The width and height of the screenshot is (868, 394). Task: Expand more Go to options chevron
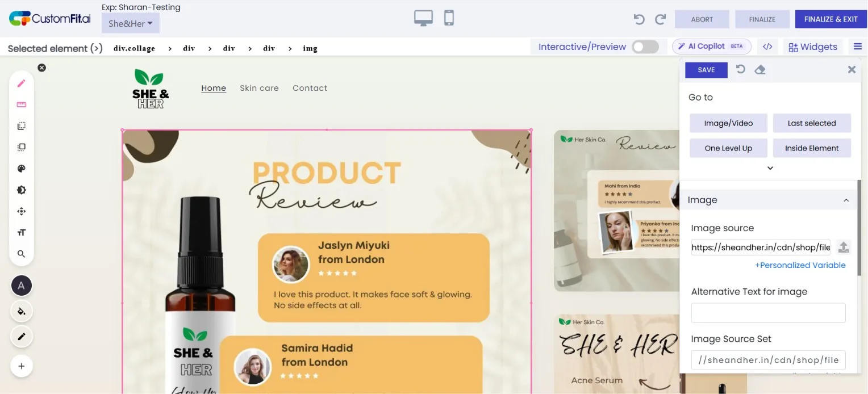coord(770,168)
